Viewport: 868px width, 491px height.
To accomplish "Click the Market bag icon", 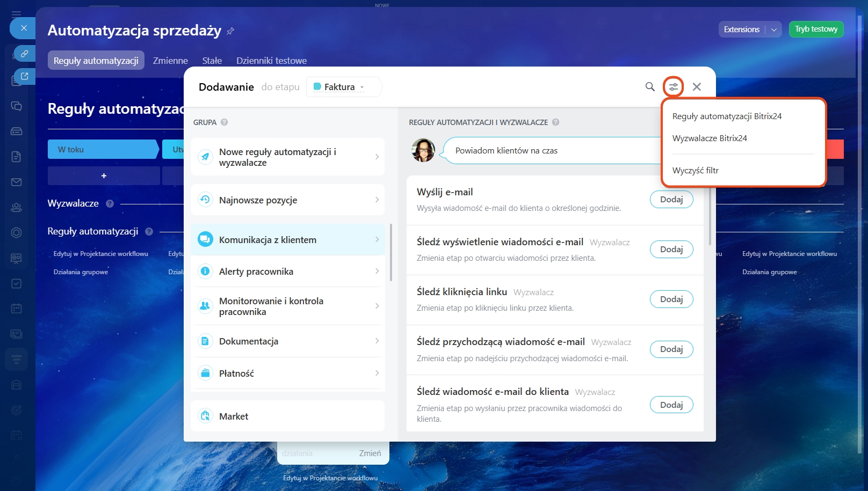I will coord(205,416).
